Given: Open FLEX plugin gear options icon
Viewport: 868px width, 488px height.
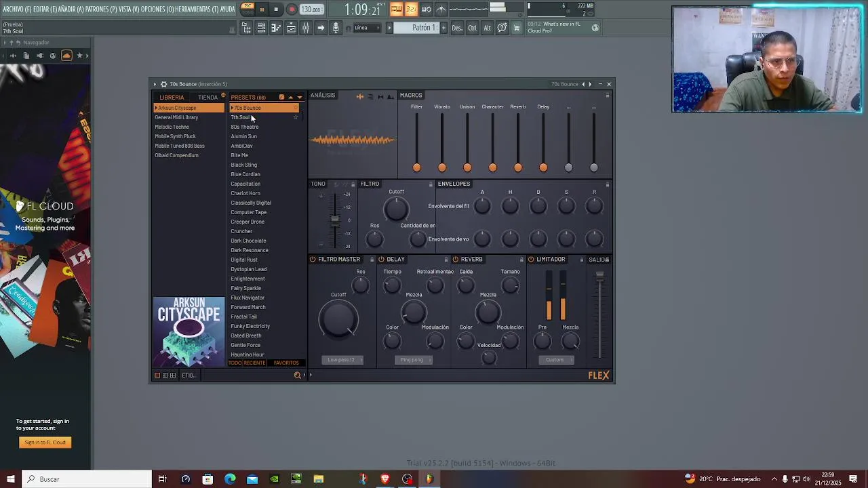Looking at the screenshot, I should [163, 84].
